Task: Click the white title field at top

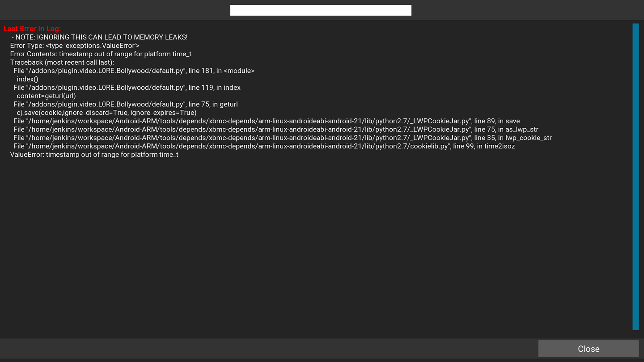Action: [321, 10]
